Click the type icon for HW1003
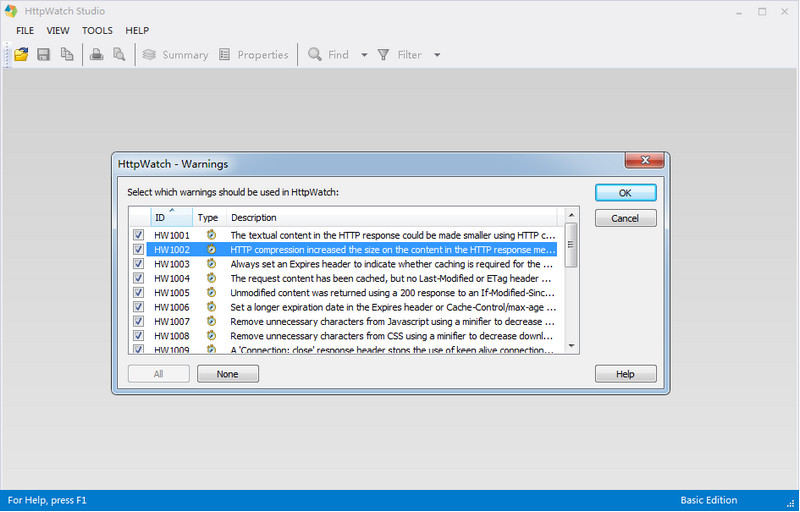800x512 pixels. (x=211, y=264)
